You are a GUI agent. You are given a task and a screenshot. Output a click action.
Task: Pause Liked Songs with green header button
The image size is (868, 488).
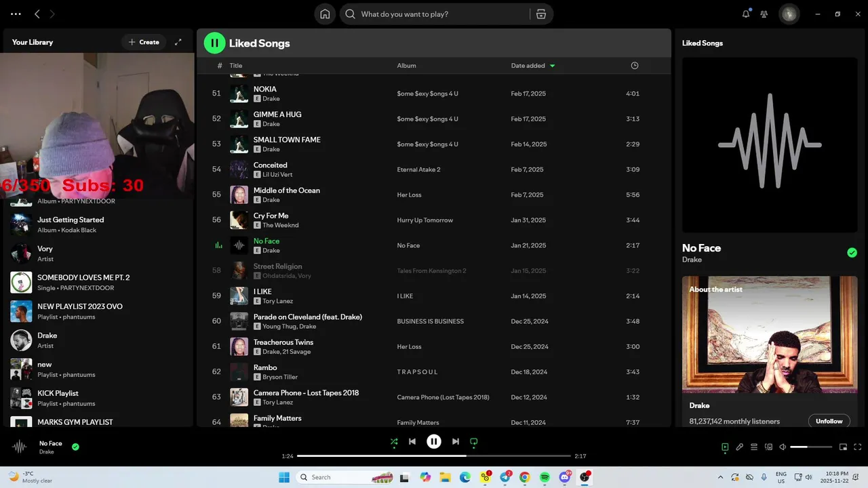[x=214, y=43]
